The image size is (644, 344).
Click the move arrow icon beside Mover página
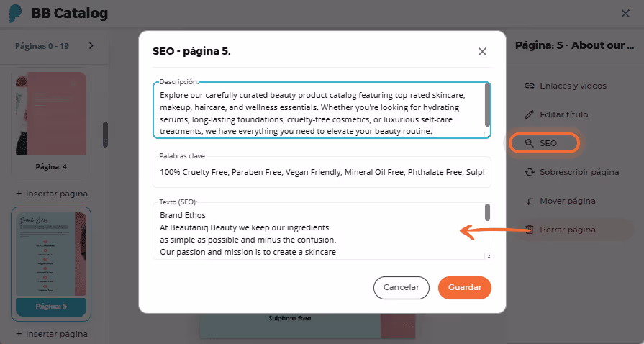coord(530,201)
